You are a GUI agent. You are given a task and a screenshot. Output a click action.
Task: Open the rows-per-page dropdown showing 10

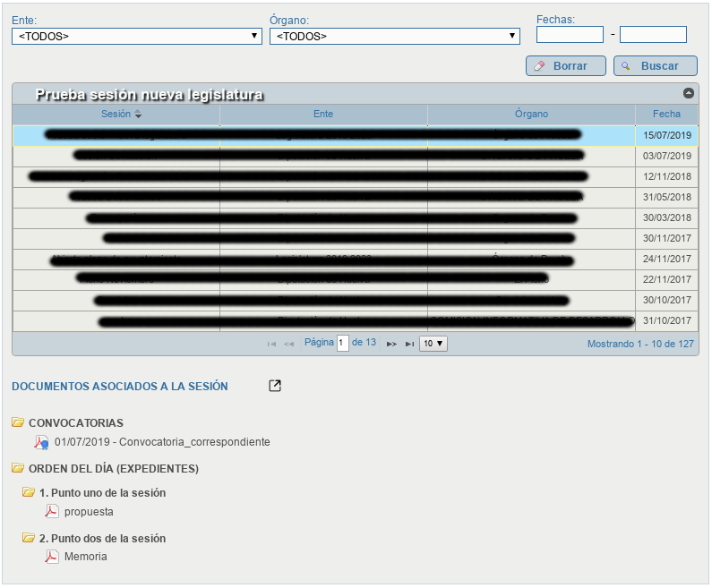click(x=433, y=344)
